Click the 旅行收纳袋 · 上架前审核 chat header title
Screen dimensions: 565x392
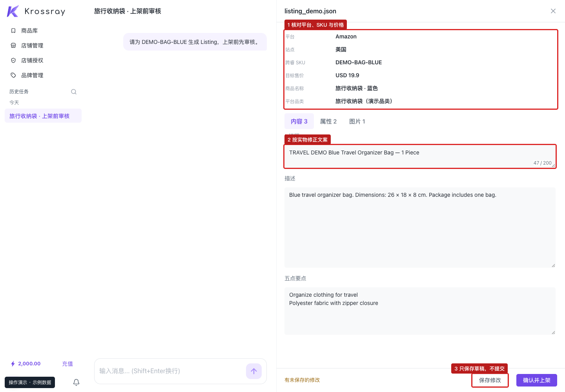[x=128, y=11]
